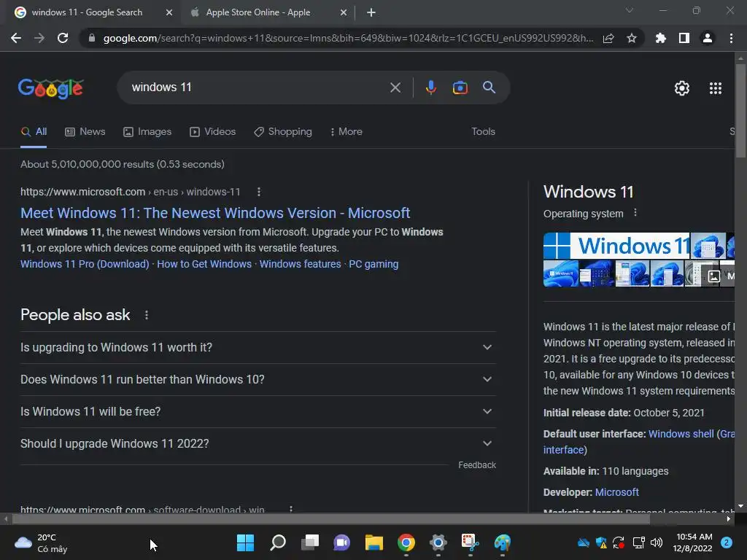Click the Google holiday logo

point(51,88)
